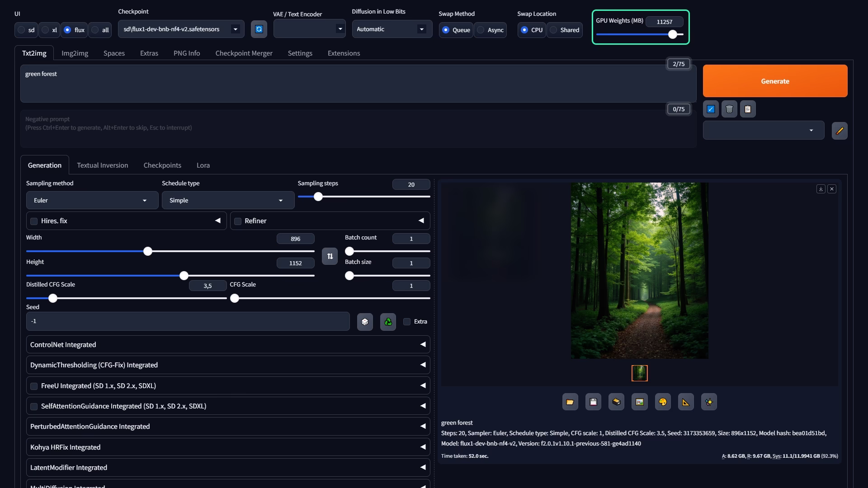Click the zip archive icon below the gallery
The image size is (868, 488).
pyautogui.click(x=616, y=402)
